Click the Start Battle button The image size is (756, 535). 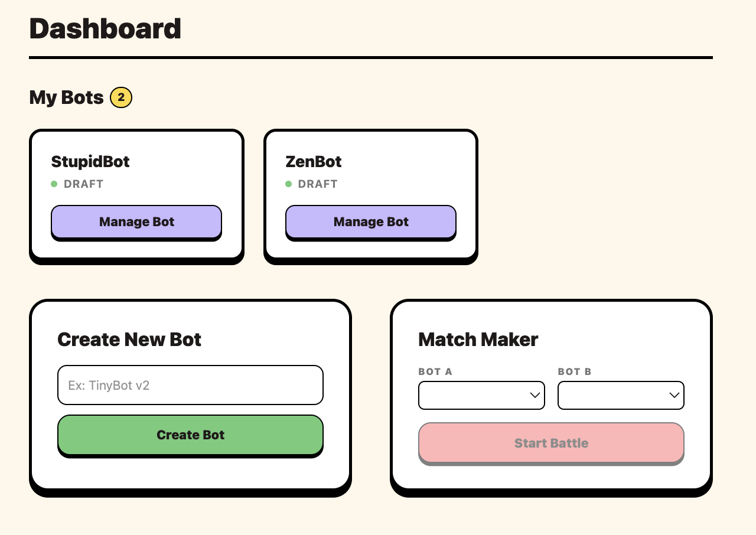point(551,443)
